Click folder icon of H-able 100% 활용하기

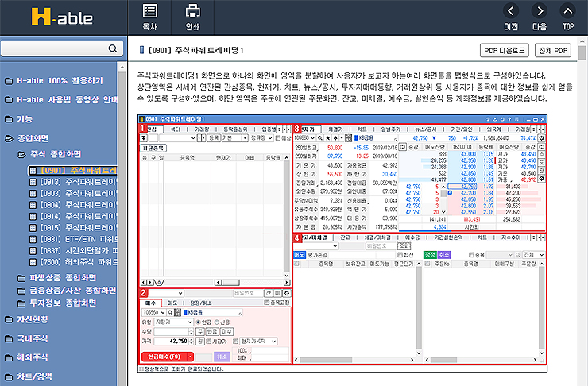click(x=8, y=81)
